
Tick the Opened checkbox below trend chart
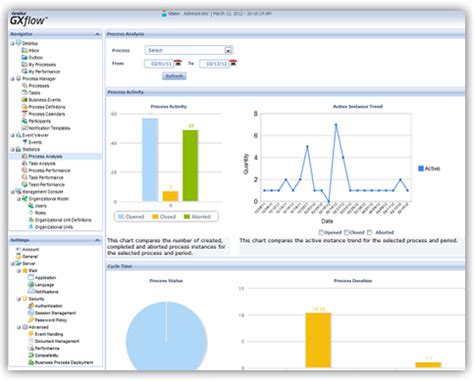click(321, 232)
